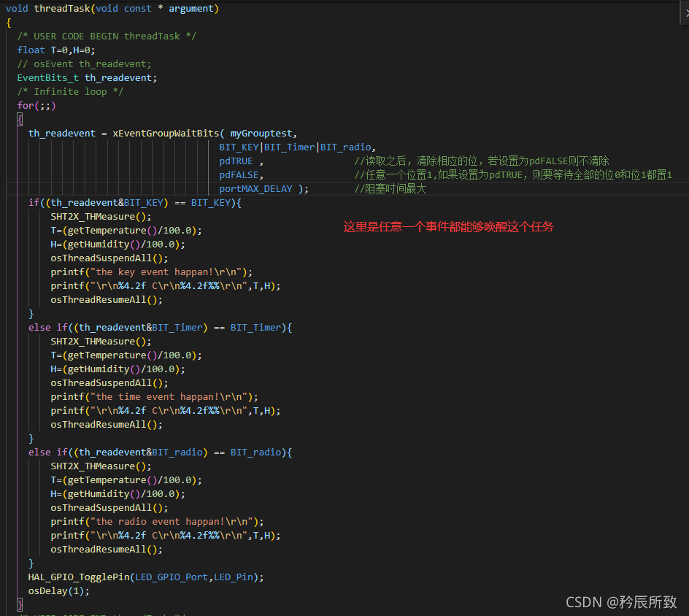
Task: Click the '//阻塞时间最大' comment
Action: click(390, 189)
